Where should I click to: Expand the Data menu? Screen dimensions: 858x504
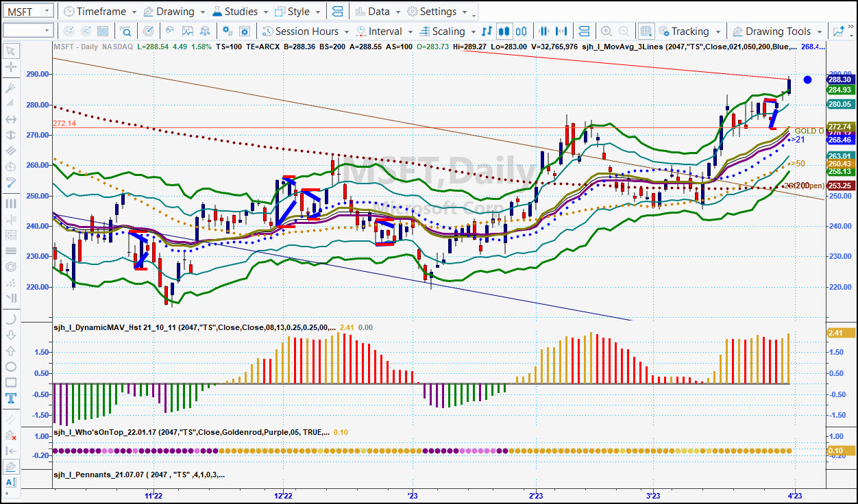point(377,12)
